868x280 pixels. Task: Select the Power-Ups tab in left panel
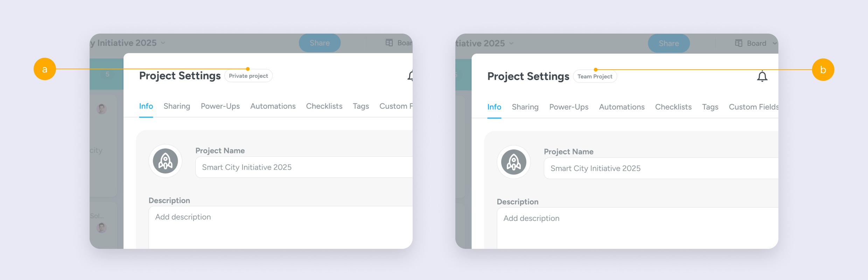(220, 106)
